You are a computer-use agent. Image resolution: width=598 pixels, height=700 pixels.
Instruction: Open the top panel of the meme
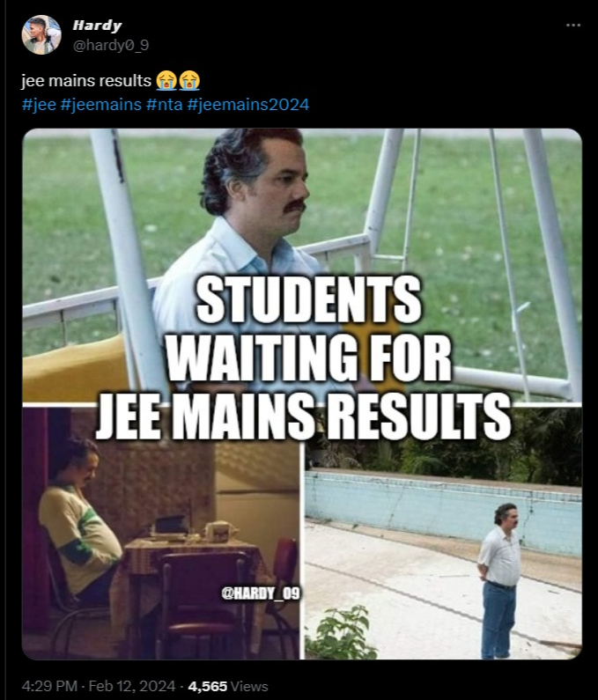click(302, 265)
